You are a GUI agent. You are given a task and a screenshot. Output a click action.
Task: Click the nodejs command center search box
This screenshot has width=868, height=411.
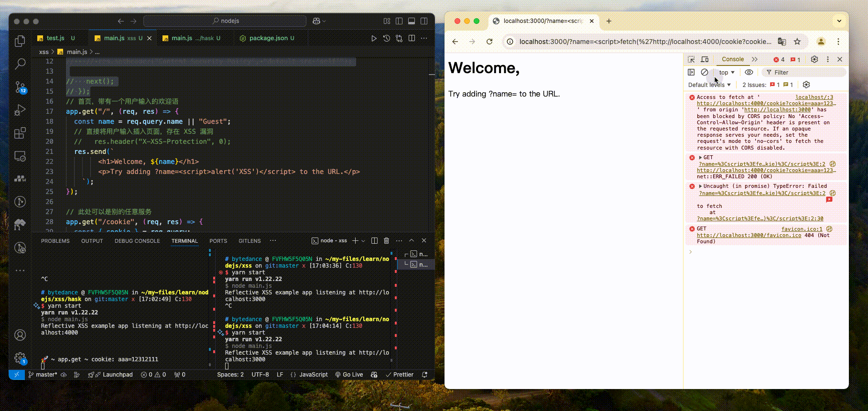pos(225,21)
